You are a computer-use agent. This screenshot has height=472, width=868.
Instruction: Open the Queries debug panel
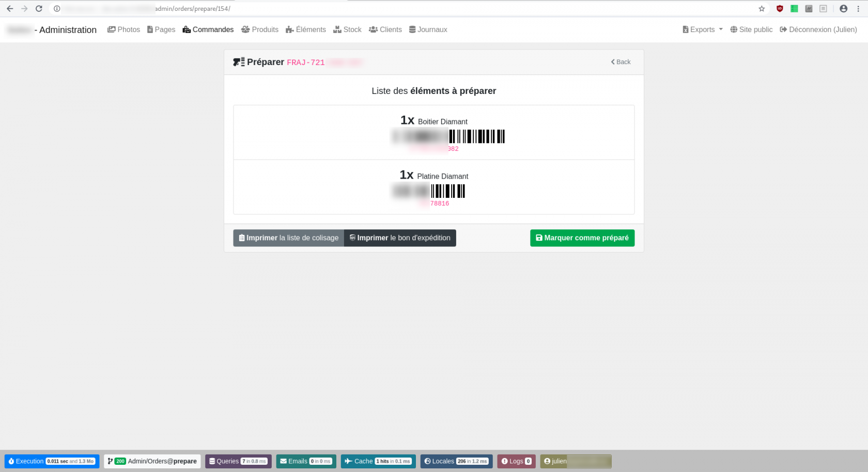[x=238, y=461]
